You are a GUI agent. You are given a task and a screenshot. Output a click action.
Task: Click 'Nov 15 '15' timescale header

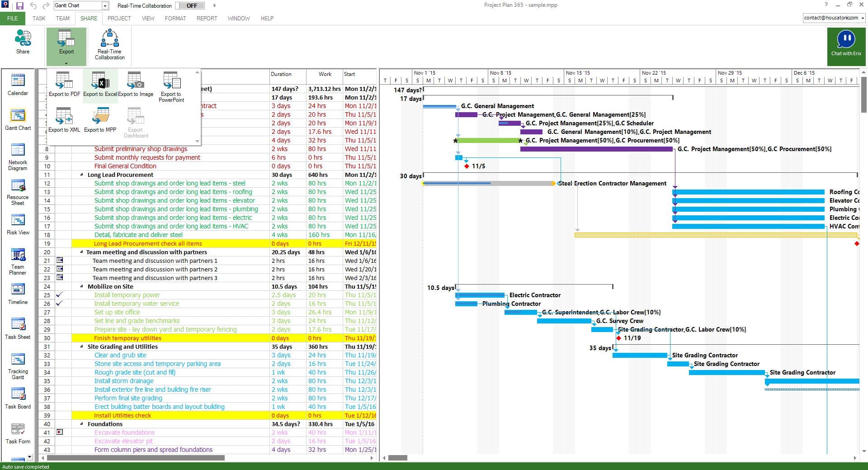pos(578,73)
